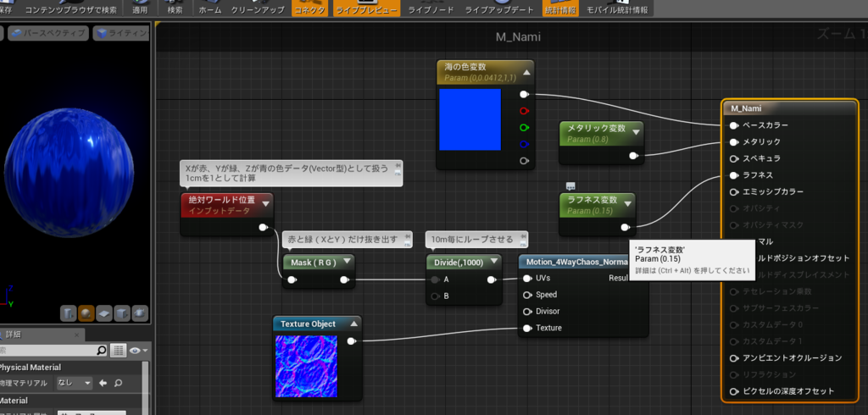Expand the Divide(,1000) node preview
The width and height of the screenshot is (868, 415).
[x=494, y=262]
